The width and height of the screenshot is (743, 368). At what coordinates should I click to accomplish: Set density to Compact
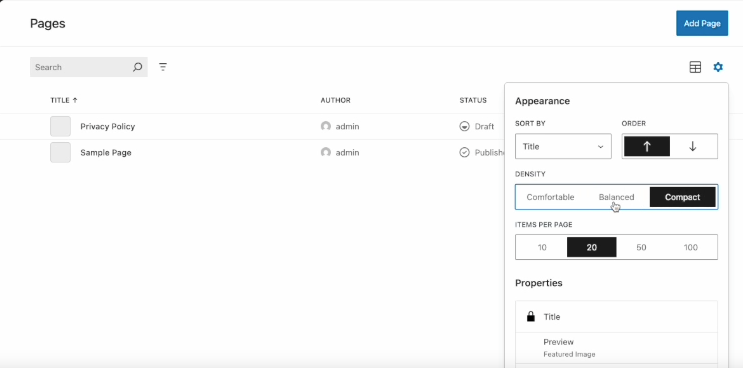(682, 197)
